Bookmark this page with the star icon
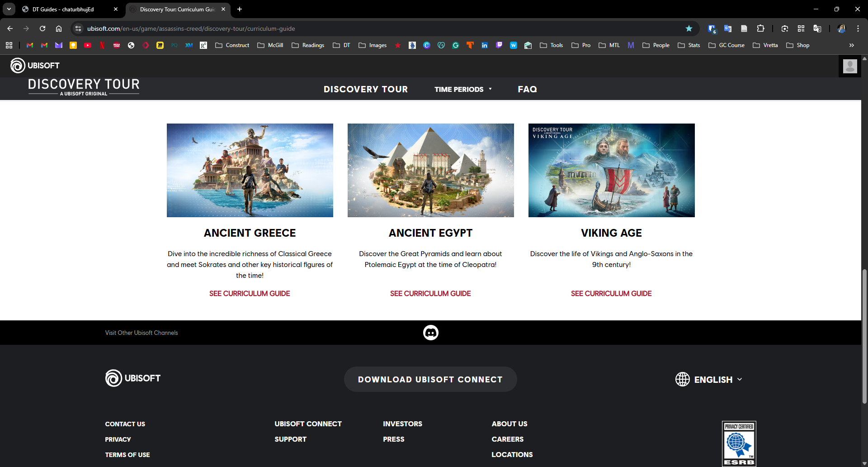This screenshot has width=868, height=467. [x=689, y=29]
